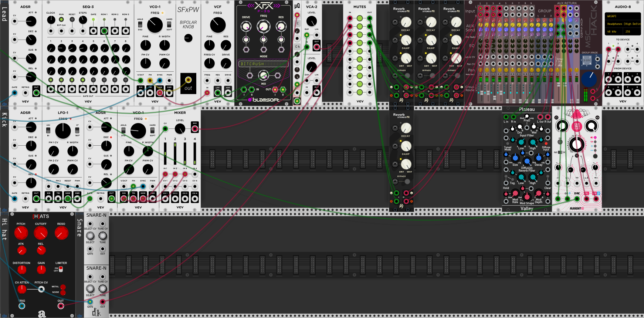Click the HATS PITCH knob
The height and width of the screenshot is (318, 644).
pyautogui.click(x=21, y=233)
